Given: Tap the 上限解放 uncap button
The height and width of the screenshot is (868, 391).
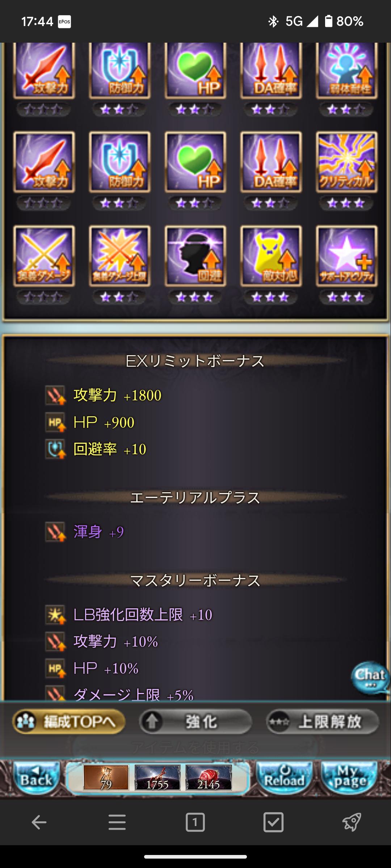Looking at the screenshot, I should point(322,722).
